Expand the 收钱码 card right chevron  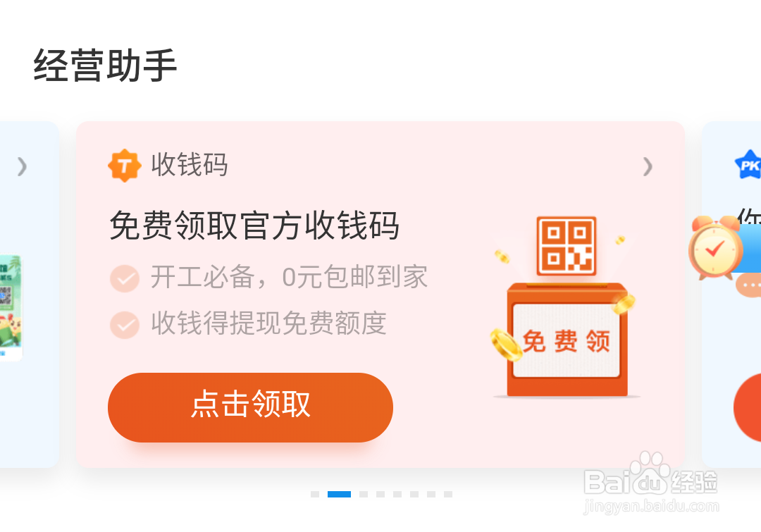point(648,166)
